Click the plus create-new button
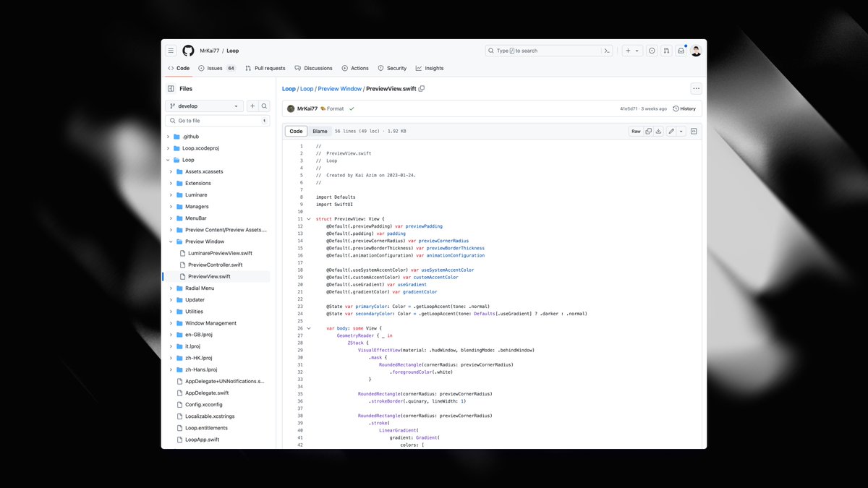The image size is (868, 488). coord(628,51)
